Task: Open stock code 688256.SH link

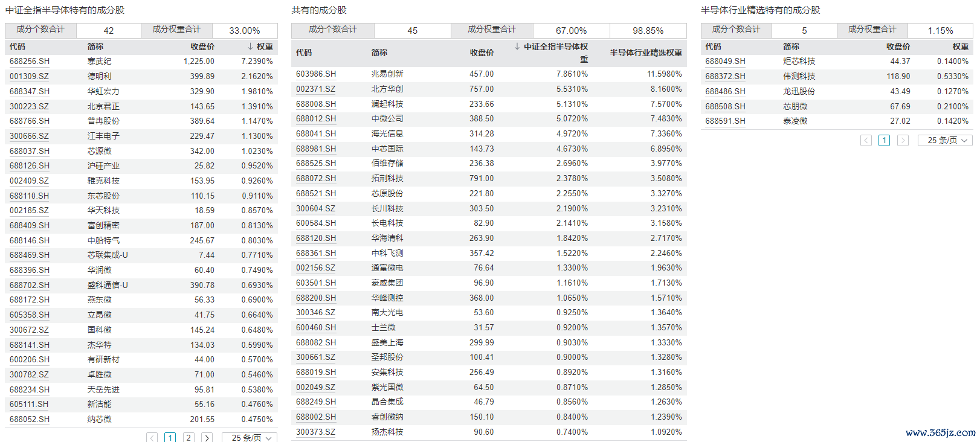Action: click(x=30, y=62)
